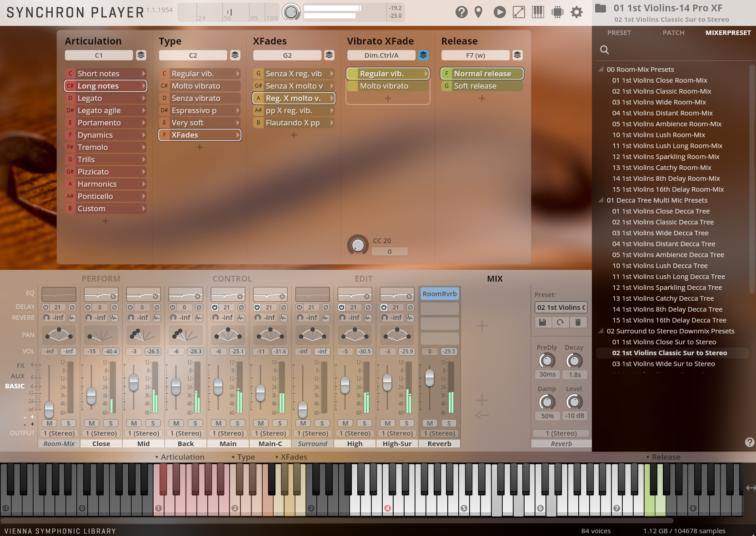Switch to the PATCH tab

[673, 33]
